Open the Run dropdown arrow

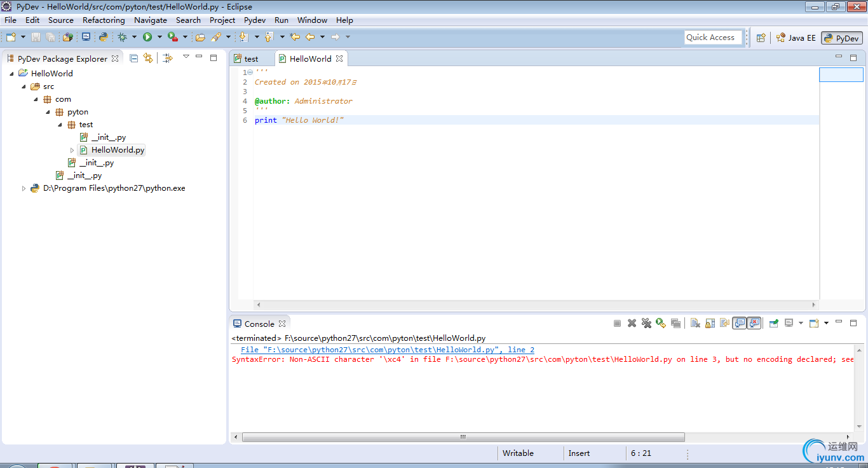pyautogui.click(x=159, y=38)
